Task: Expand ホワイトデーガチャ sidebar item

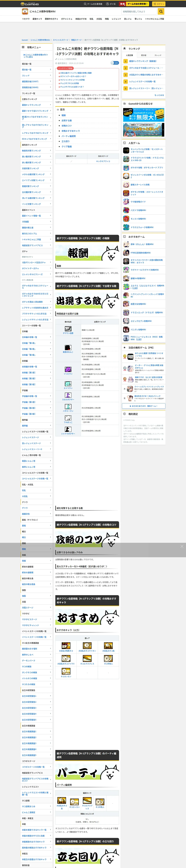Action: coord(37,269)
